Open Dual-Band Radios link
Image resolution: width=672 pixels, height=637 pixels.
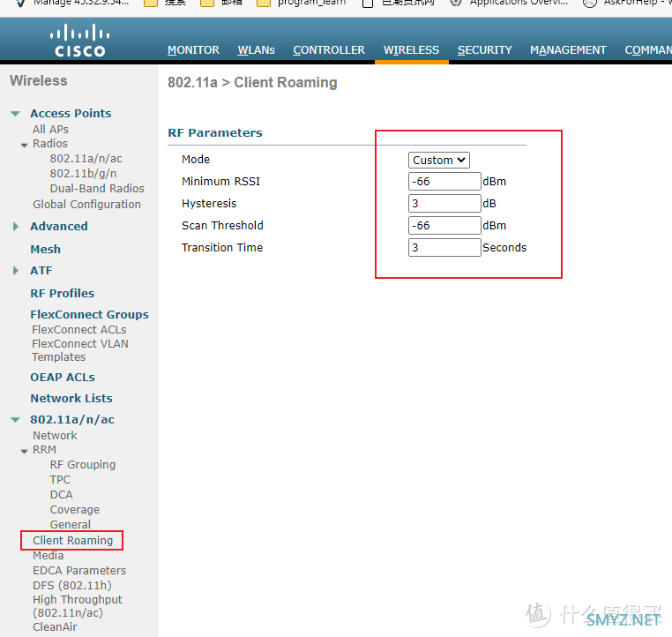97,189
